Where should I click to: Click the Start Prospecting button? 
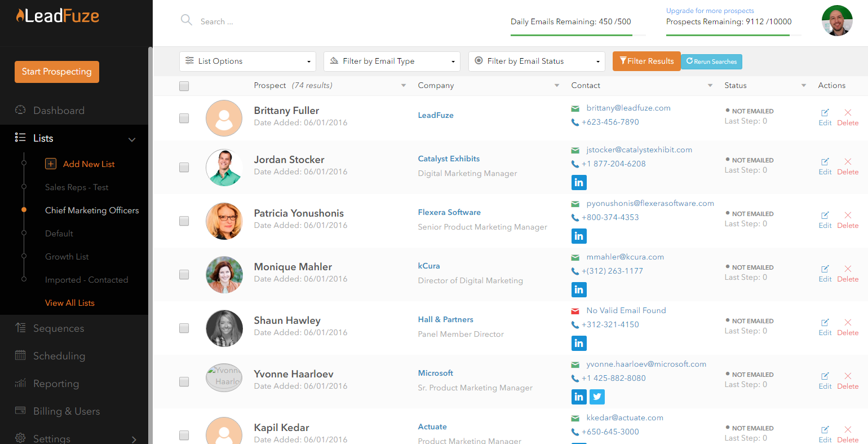57,72
